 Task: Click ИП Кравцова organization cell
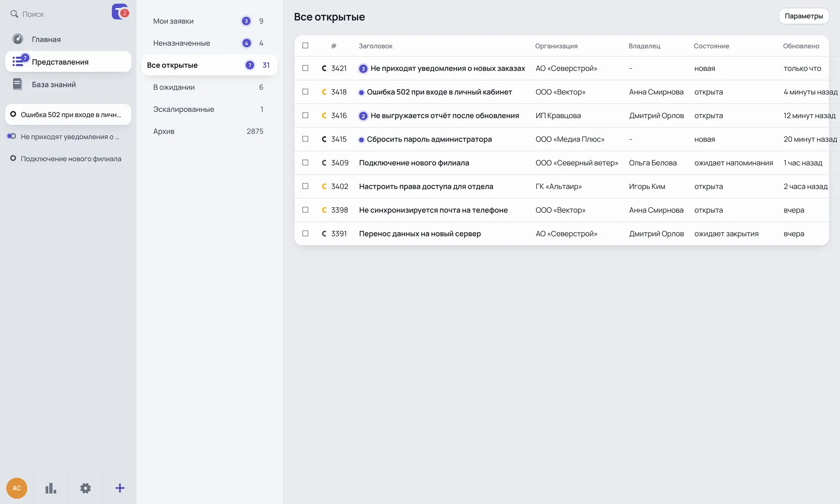558,115
